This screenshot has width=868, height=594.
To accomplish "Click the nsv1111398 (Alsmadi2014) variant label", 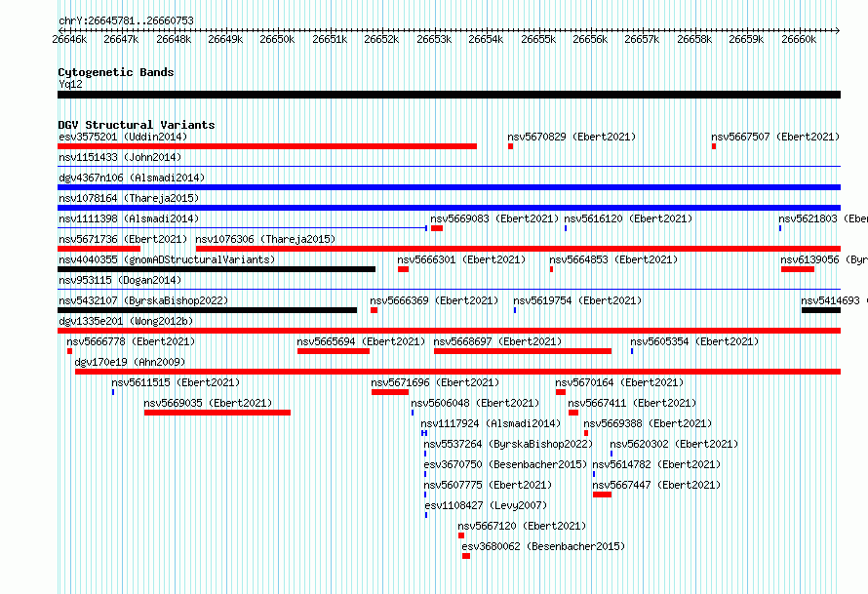I will tap(129, 218).
